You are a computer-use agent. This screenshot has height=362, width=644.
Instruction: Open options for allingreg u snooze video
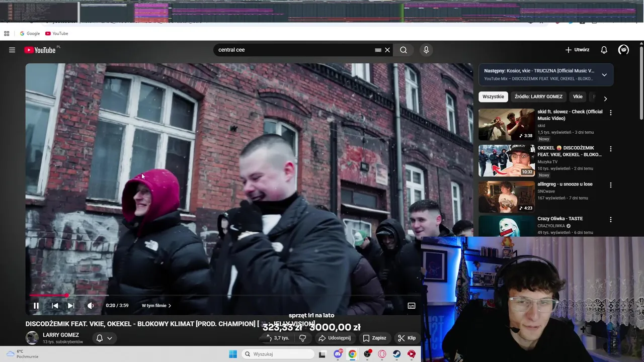pos(611,185)
